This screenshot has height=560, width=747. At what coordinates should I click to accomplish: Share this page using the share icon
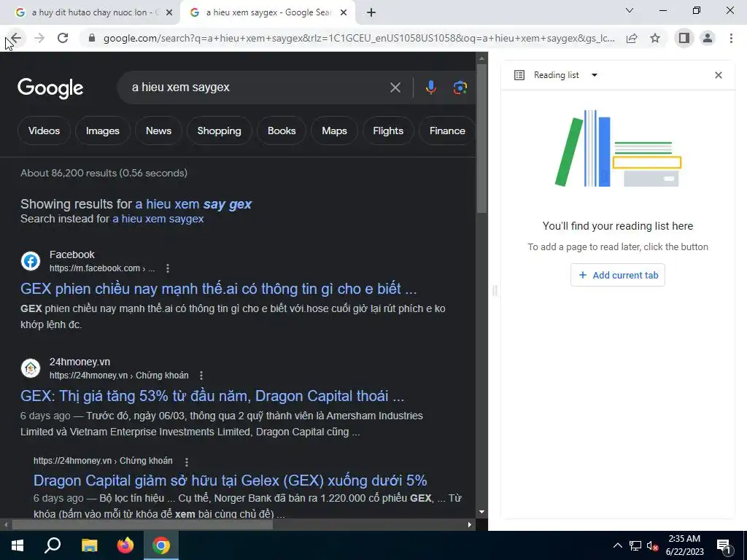[632, 38]
